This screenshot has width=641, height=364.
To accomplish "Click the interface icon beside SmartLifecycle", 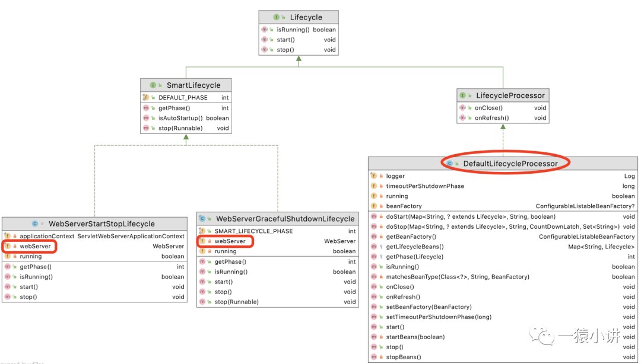I will tap(153, 85).
